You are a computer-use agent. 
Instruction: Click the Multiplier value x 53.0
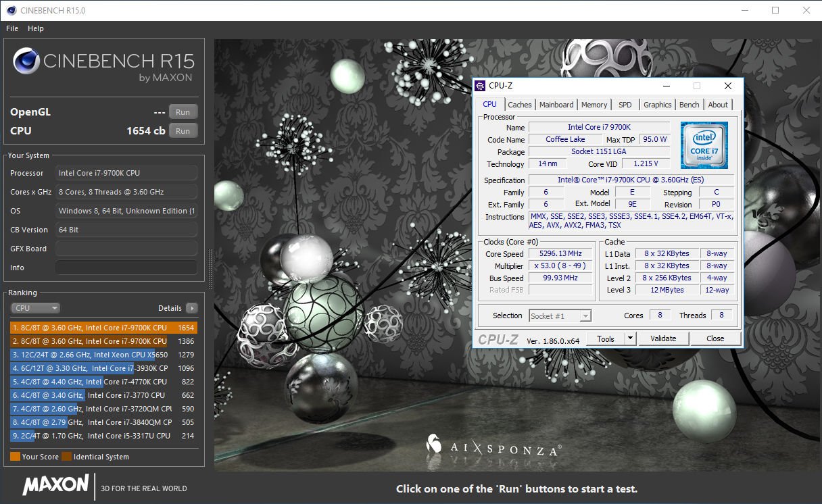tap(560, 266)
